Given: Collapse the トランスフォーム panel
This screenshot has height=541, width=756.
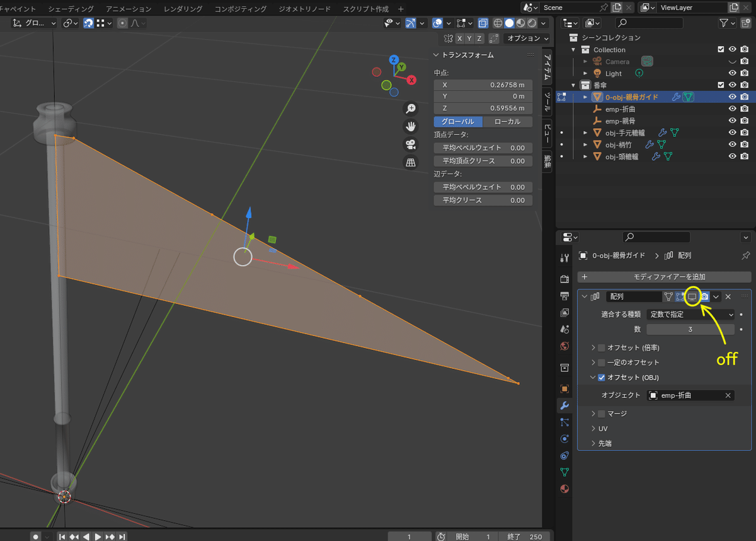Looking at the screenshot, I should click(437, 55).
